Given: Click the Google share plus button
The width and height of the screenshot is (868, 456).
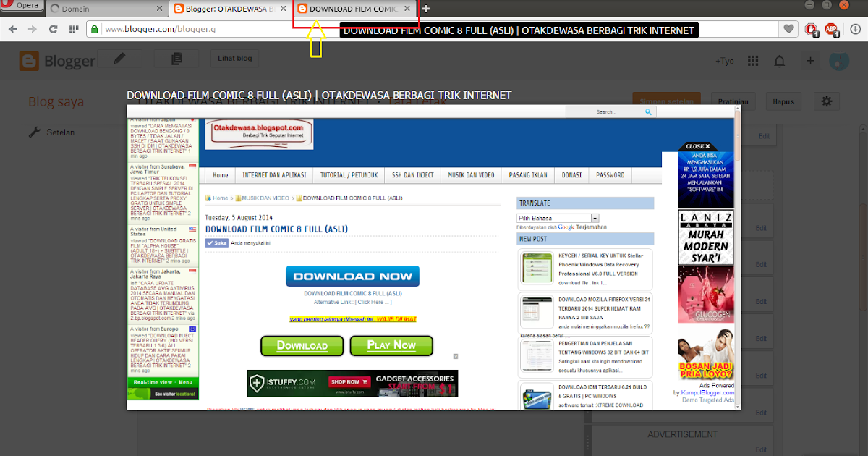Looking at the screenshot, I should tap(810, 61).
